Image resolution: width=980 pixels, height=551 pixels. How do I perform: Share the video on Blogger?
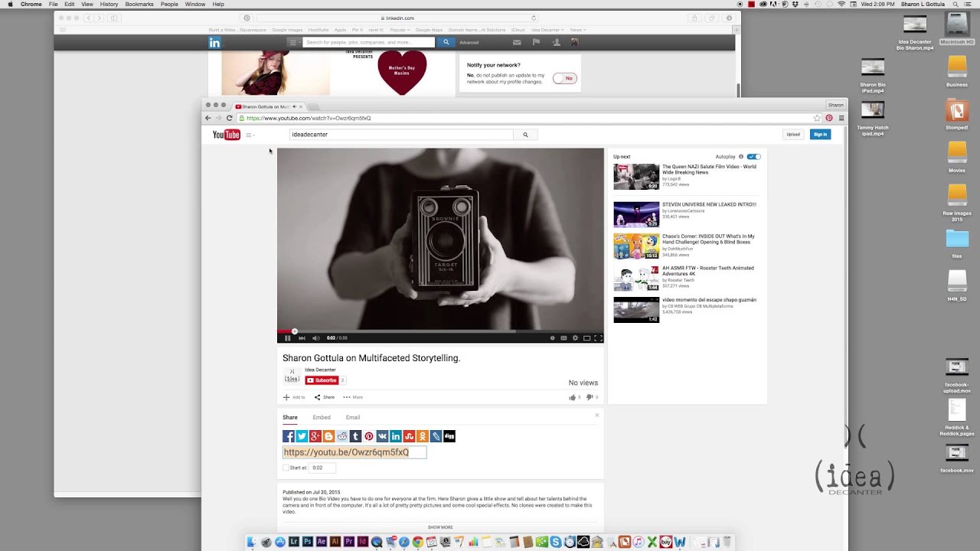click(328, 436)
